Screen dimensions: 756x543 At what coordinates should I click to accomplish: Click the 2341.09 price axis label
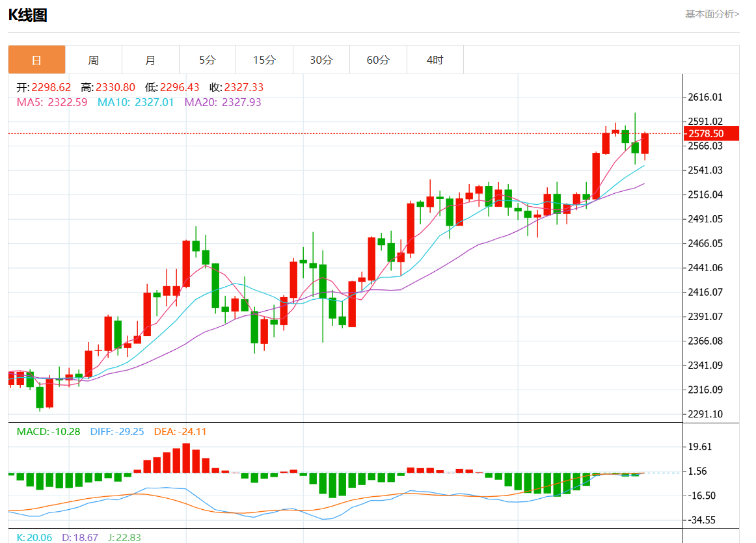click(705, 365)
